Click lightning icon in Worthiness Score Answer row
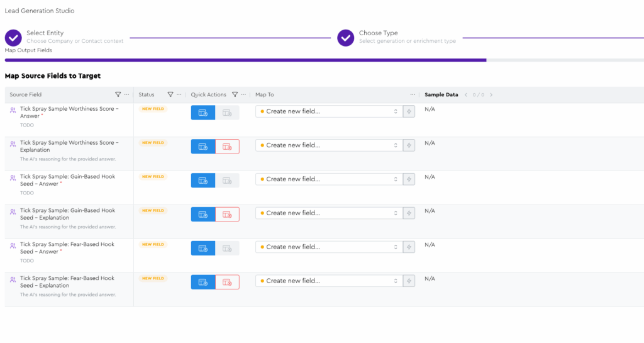Viewport: 644px width, 343px height. 409,111
